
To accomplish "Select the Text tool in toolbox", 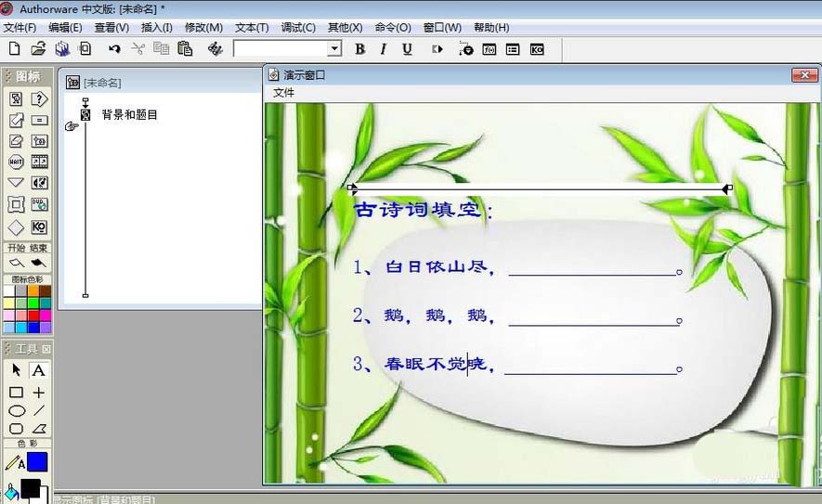I will pyautogui.click(x=39, y=370).
